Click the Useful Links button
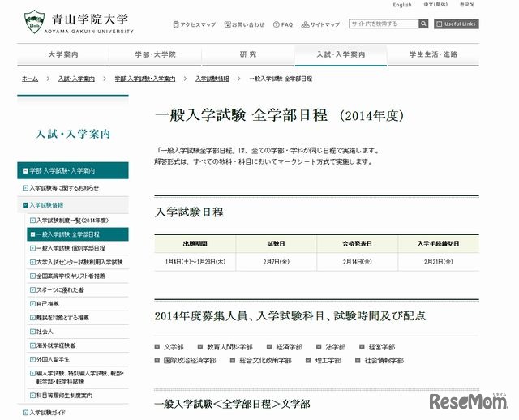Image resolution: width=519 pixels, height=420 pixels. [x=457, y=24]
